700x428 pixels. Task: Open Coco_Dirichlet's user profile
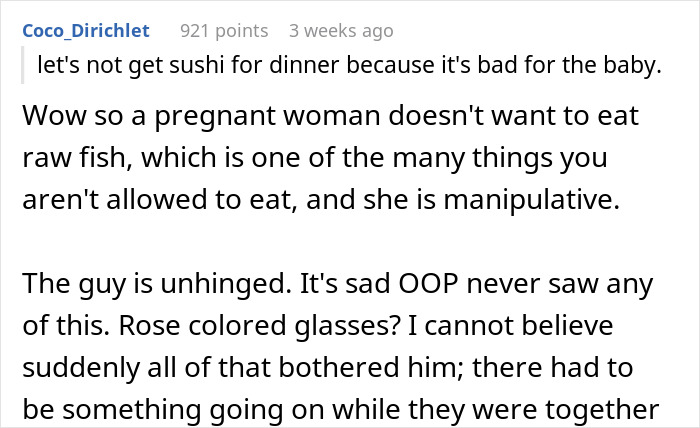[87, 31]
